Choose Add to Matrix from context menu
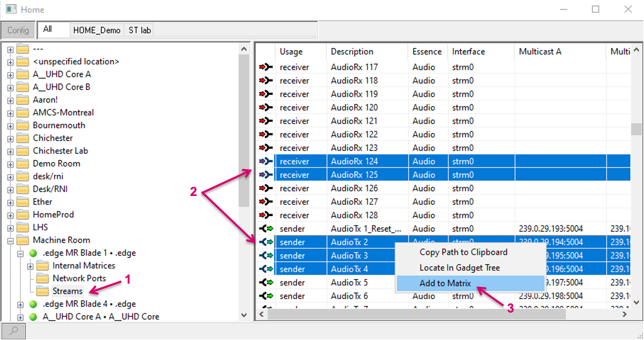Viewport: 644px width, 340px height. [445, 283]
